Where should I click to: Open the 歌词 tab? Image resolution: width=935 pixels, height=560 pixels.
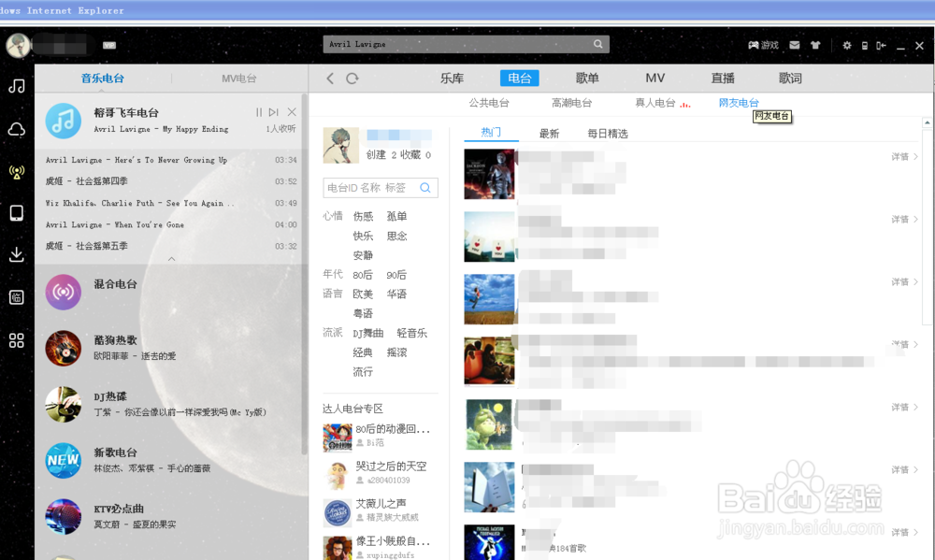pyautogui.click(x=790, y=79)
